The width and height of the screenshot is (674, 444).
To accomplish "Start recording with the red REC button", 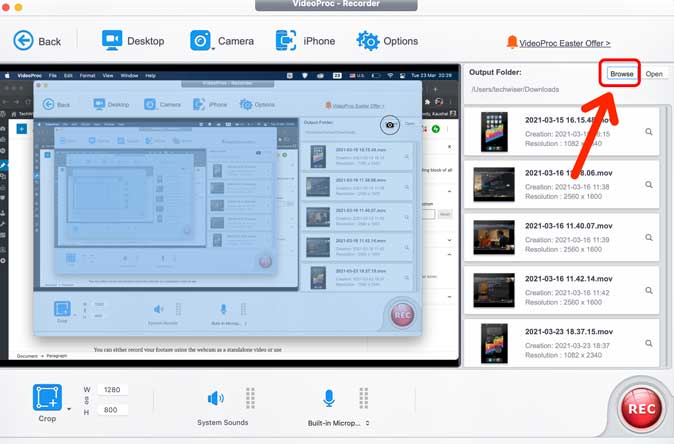I will (641, 408).
